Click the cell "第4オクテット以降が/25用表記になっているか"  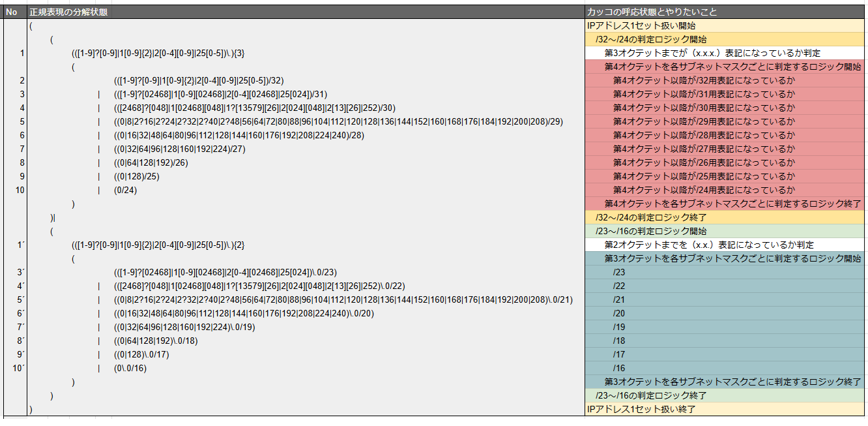(725, 177)
